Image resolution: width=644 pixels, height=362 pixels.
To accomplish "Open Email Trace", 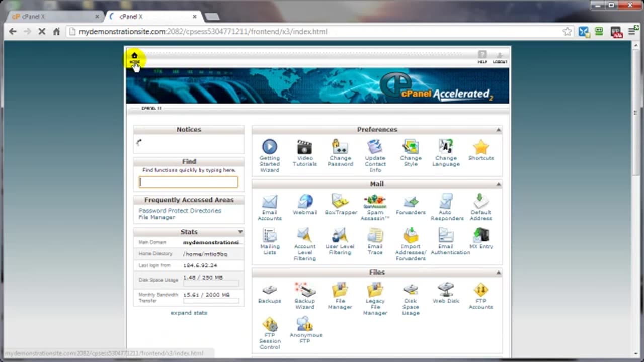I will click(x=375, y=241).
